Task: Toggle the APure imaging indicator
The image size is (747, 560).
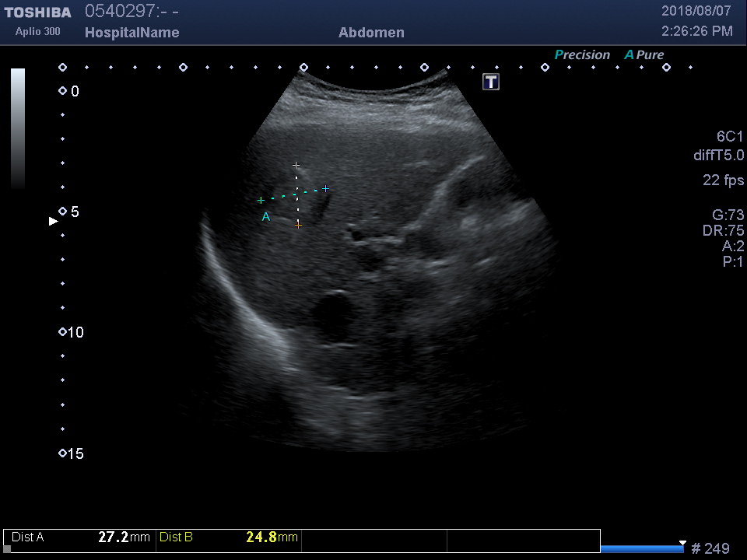Action: point(644,55)
